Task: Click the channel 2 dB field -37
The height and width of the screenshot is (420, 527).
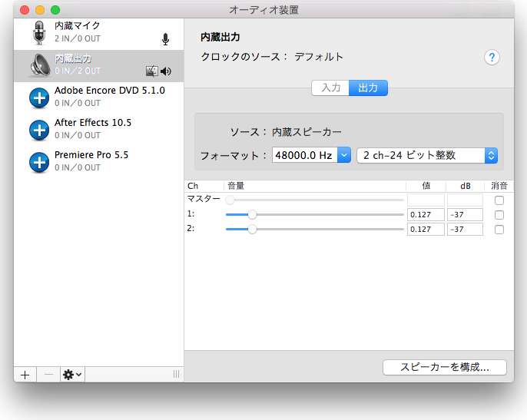Action: [465, 229]
